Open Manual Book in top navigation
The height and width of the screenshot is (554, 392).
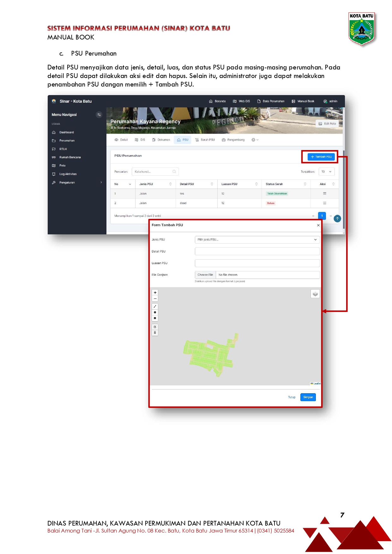pyautogui.click(x=303, y=101)
